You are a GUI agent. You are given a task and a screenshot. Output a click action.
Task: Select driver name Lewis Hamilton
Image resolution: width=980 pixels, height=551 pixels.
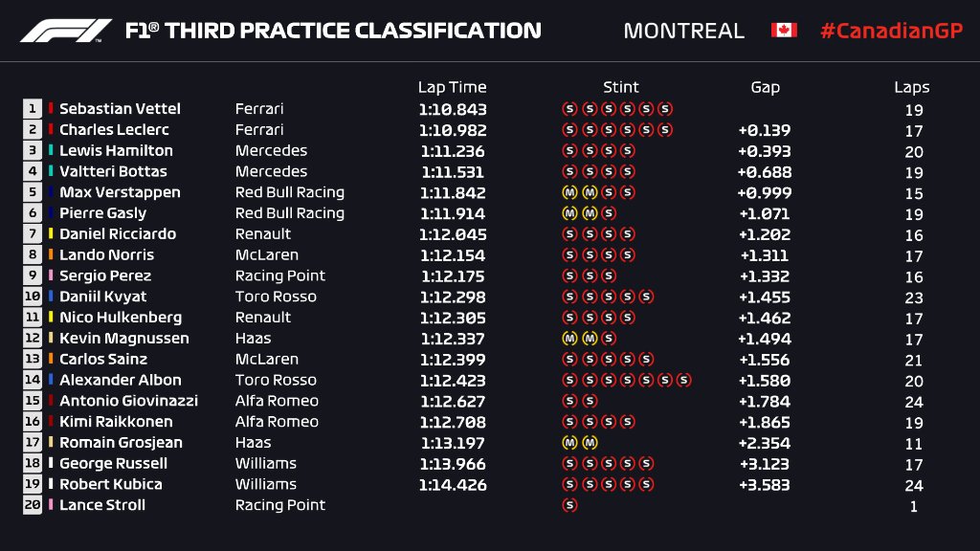[x=116, y=151]
